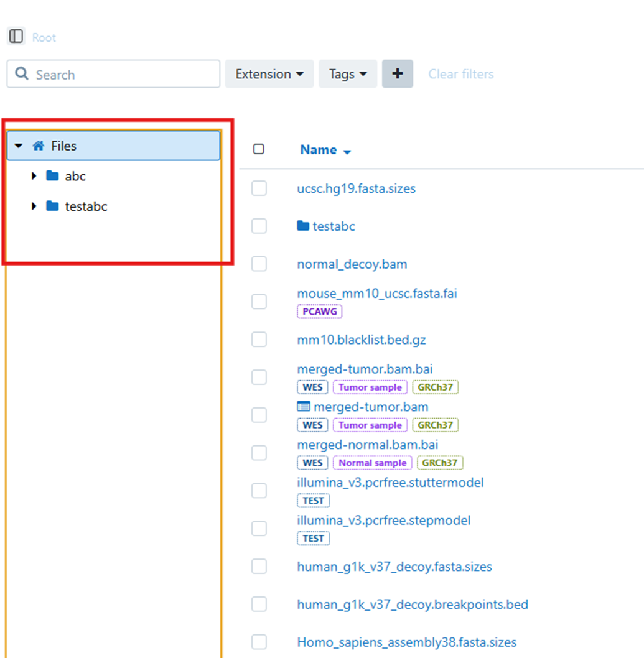The width and height of the screenshot is (644, 658).
Task: Expand the testabc folder tree arrow
Action: [x=34, y=206]
